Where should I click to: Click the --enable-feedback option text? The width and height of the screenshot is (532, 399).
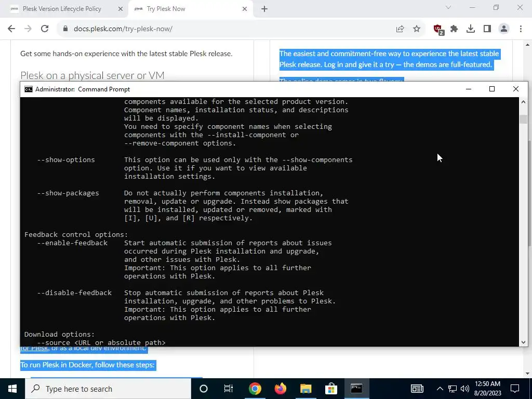click(x=72, y=243)
